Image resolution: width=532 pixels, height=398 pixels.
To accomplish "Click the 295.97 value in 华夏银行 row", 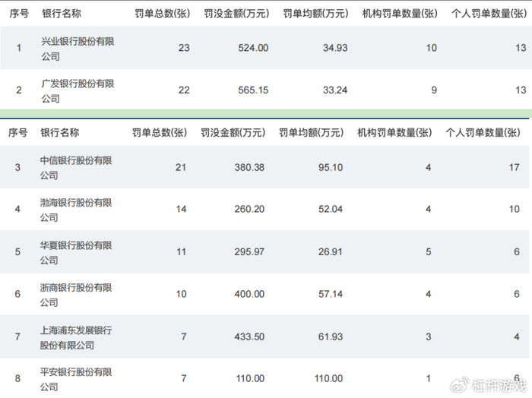I will tap(249, 252).
